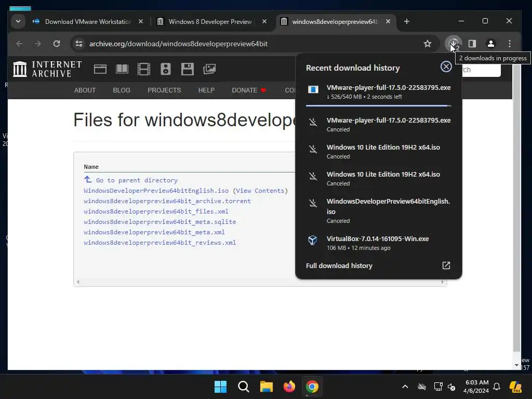Open File Explorer from the taskbar

[x=267, y=387]
